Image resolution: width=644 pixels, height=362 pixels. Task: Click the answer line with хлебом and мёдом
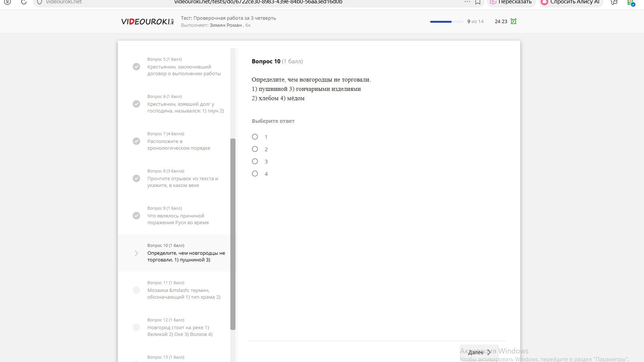[x=278, y=98]
